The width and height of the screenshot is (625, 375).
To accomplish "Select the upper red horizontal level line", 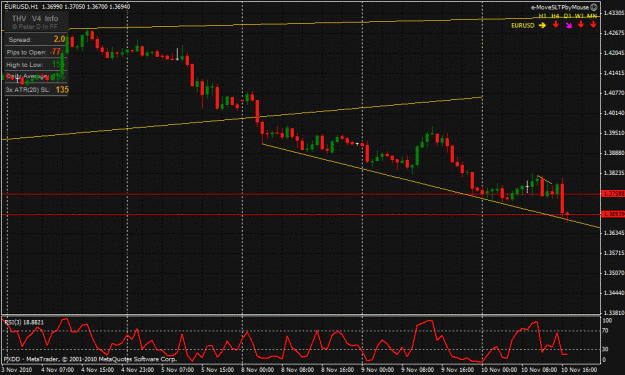I will click(x=301, y=194).
